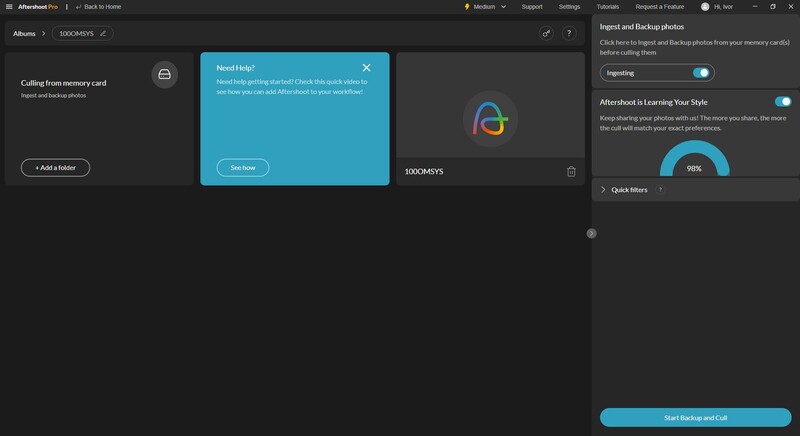
Task: Open the question mark help icon
Action: (x=569, y=33)
